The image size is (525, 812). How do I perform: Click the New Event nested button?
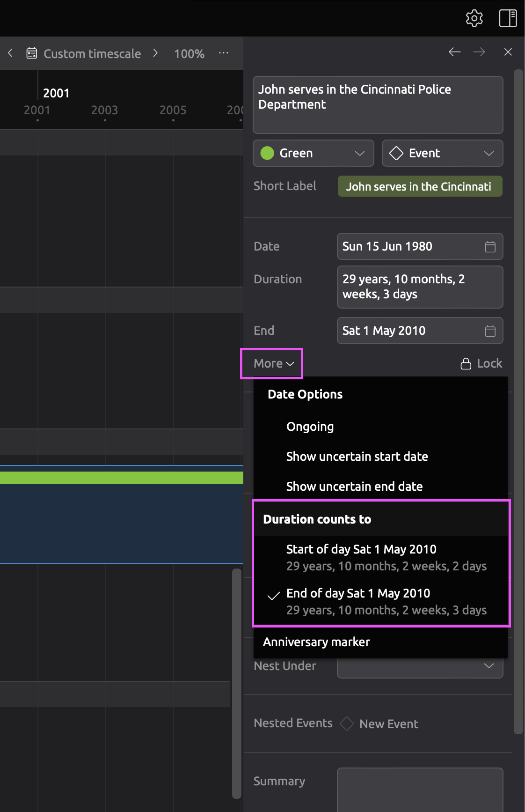click(x=388, y=724)
